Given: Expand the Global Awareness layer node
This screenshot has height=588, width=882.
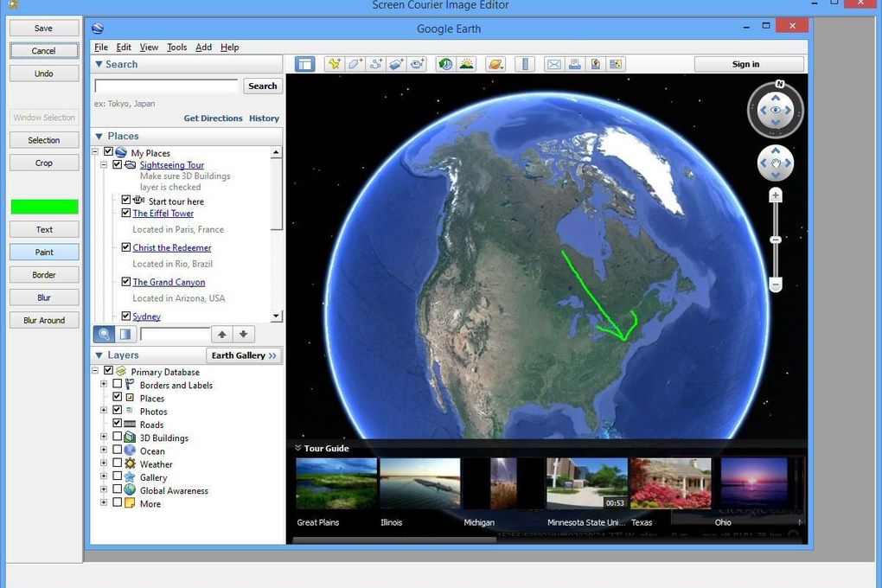Looking at the screenshot, I should pyautogui.click(x=104, y=489).
